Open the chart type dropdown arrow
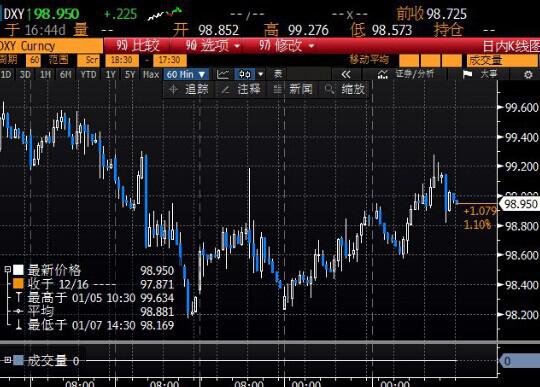Screen dimensions: 540x387 coord(261,74)
